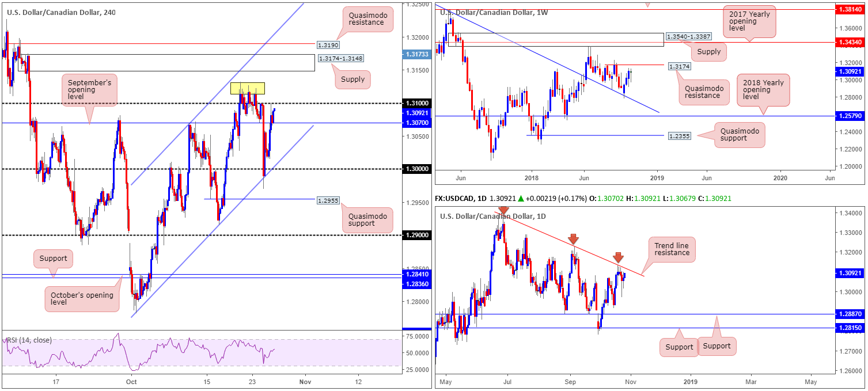Click the 'Nov' date on the 240 chart time axis
Screen dimensions: 868x391
pos(305,381)
